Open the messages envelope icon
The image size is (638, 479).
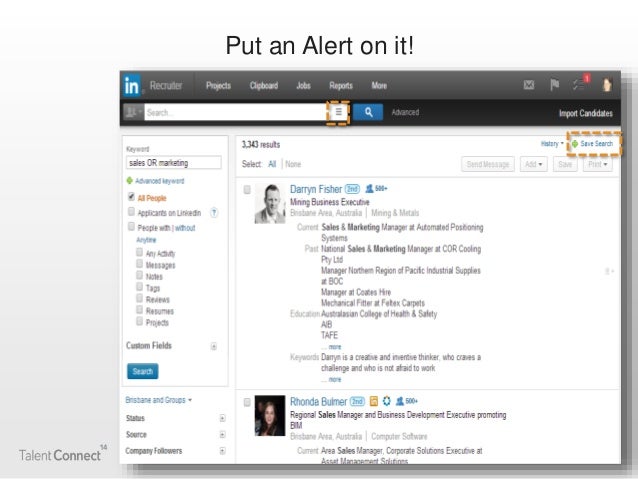click(529, 85)
